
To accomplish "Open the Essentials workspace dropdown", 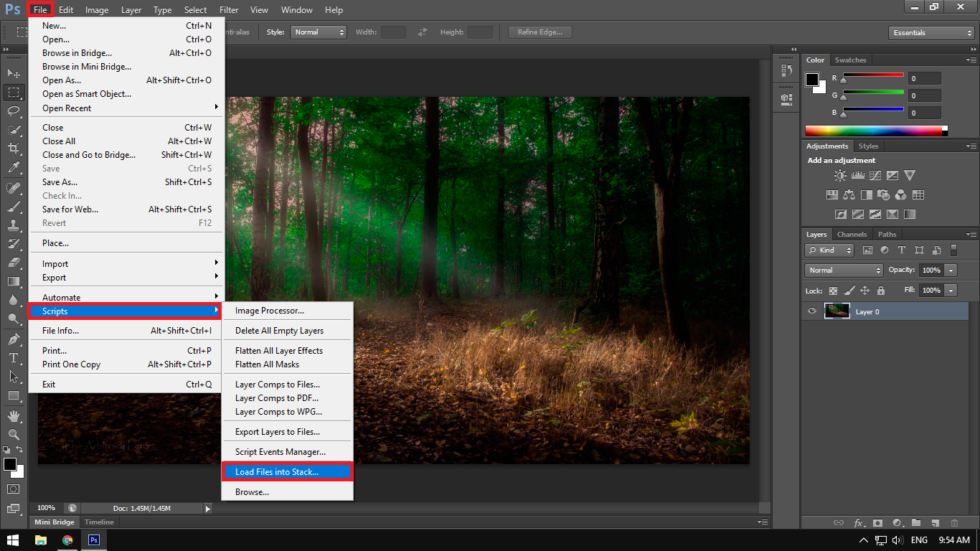I will [930, 33].
